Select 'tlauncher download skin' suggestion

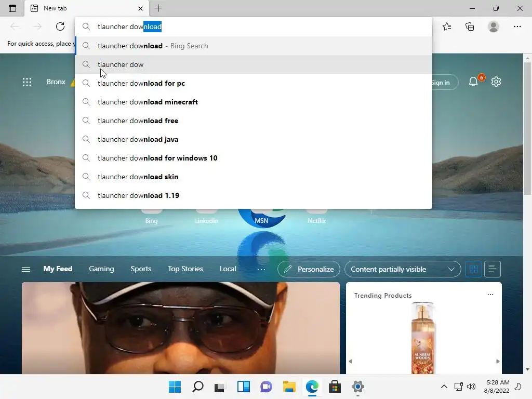click(x=254, y=177)
